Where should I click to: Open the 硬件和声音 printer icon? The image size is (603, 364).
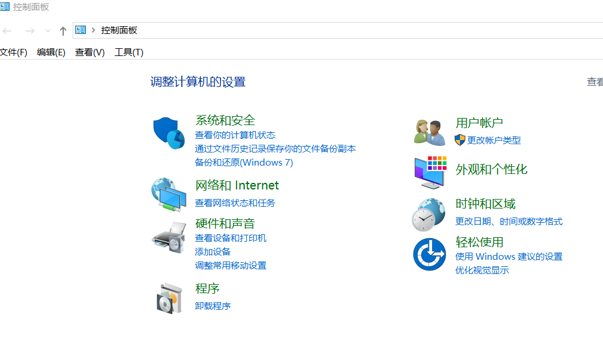click(x=169, y=237)
